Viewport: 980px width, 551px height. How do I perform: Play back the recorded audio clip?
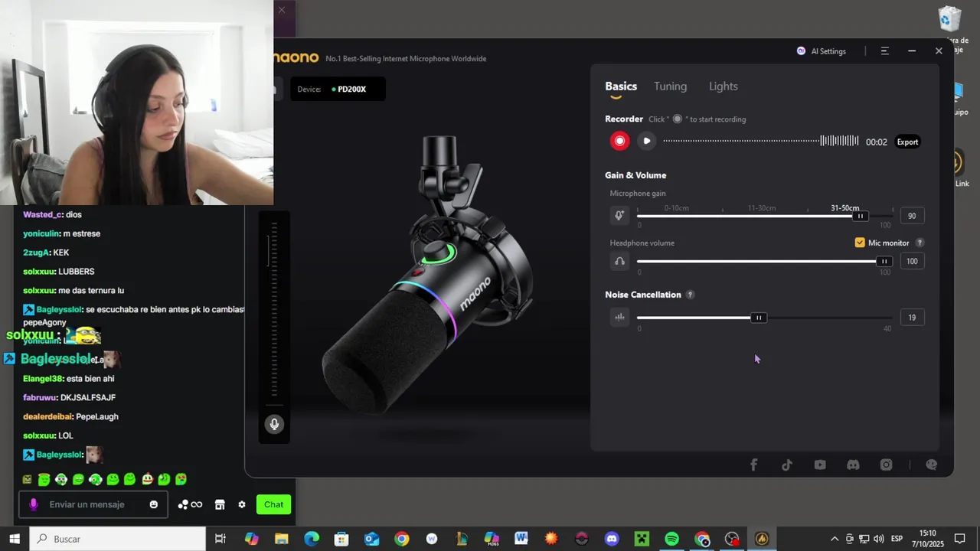(647, 141)
